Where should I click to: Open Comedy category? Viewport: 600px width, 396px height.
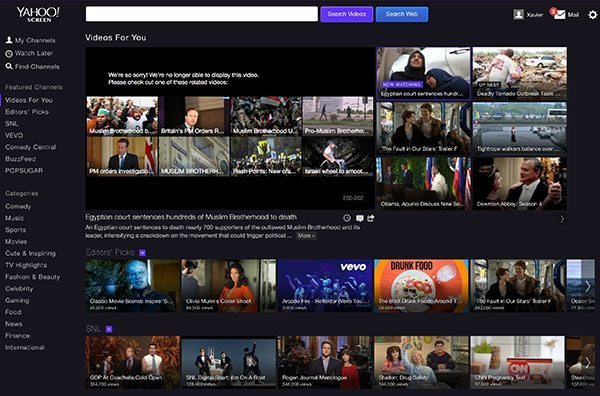coord(18,206)
